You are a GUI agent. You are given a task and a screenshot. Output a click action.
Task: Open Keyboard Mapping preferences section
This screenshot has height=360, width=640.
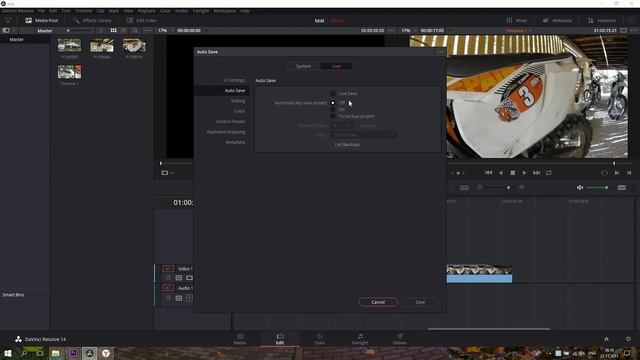pyautogui.click(x=226, y=132)
